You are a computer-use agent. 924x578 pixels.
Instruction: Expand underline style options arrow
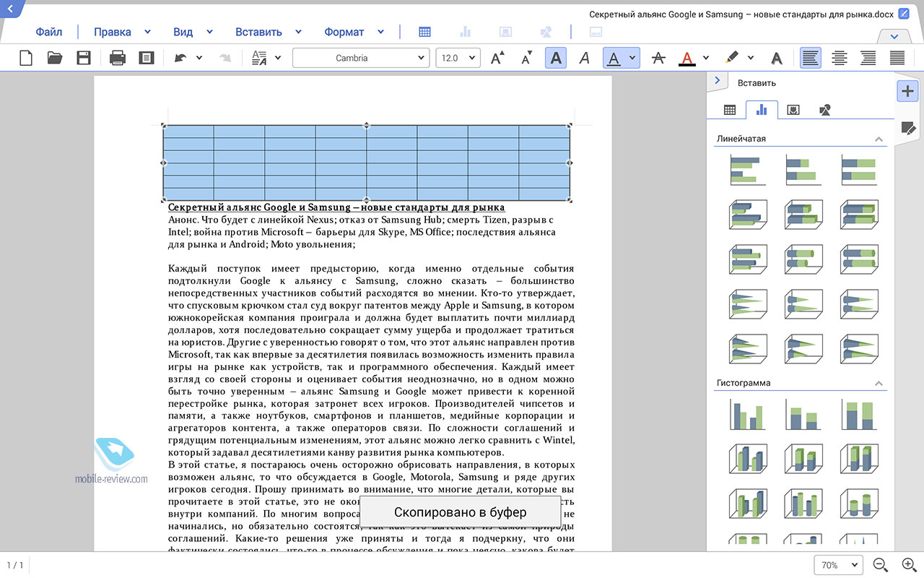point(632,58)
